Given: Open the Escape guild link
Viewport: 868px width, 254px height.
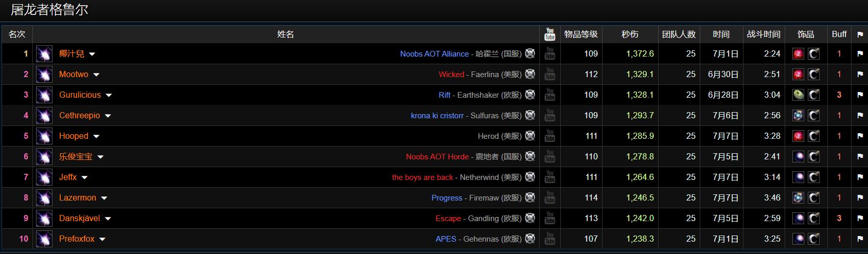Looking at the screenshot, I should pos(448,219).
